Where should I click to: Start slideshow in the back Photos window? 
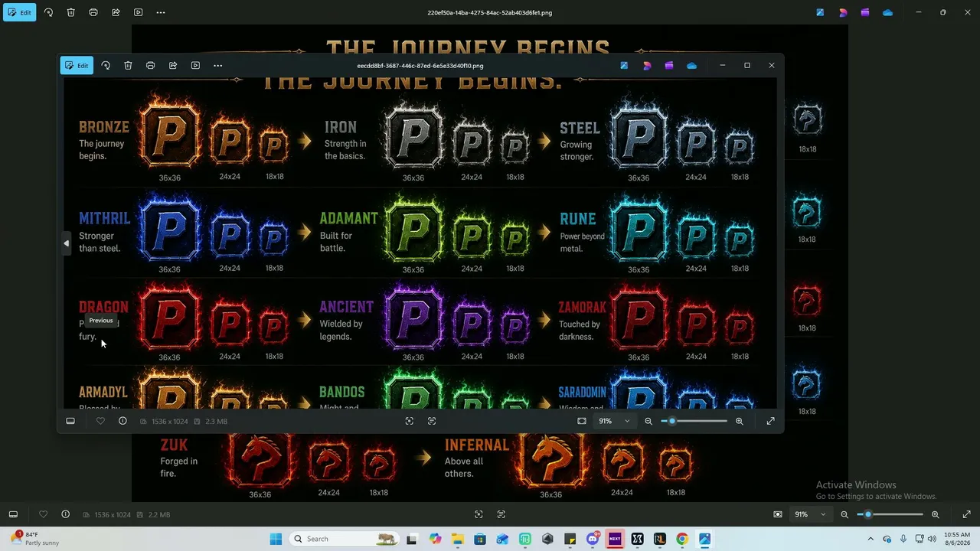(138, 12)
